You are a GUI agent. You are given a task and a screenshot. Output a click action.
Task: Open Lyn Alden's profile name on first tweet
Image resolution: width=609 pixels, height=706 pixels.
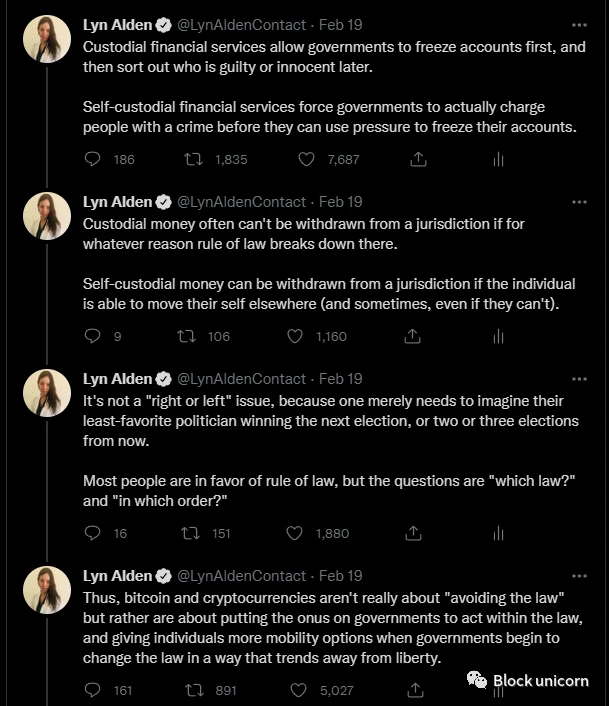click(117, 25)
